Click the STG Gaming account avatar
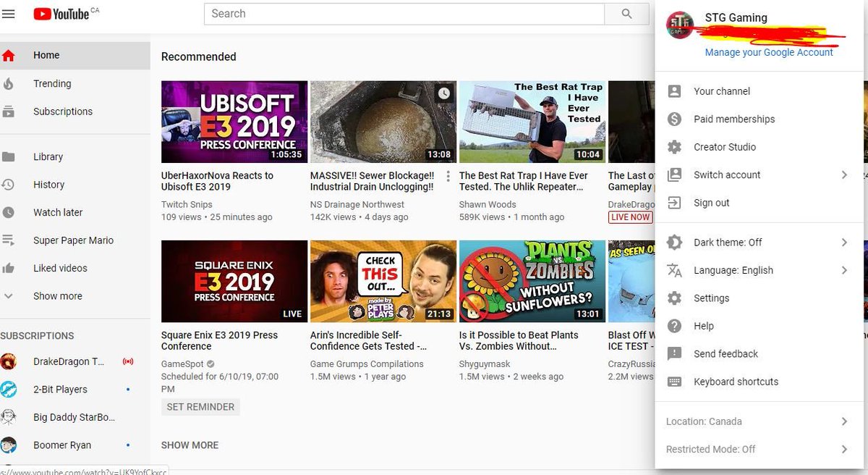This screenshot has height=475, width=868. [680, 25]
